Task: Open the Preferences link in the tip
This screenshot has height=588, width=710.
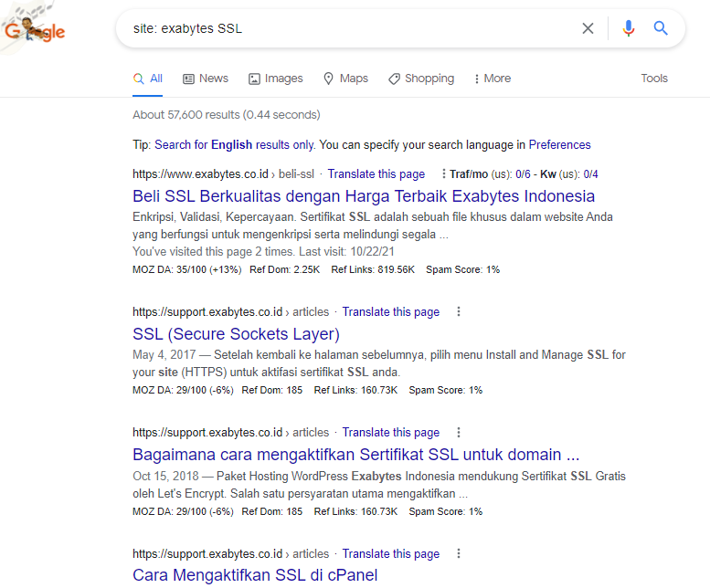Action: [559, 145]
